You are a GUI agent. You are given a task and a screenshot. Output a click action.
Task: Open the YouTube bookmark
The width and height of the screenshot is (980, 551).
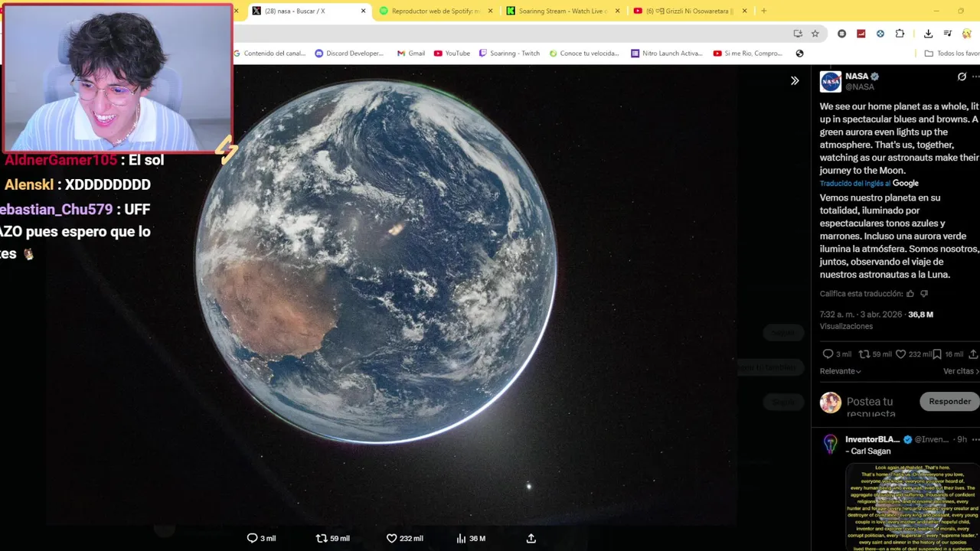(452, 54)
